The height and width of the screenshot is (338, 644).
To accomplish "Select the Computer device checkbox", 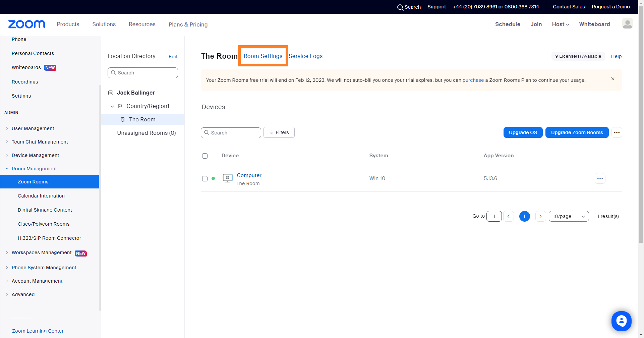I will 205,179.
